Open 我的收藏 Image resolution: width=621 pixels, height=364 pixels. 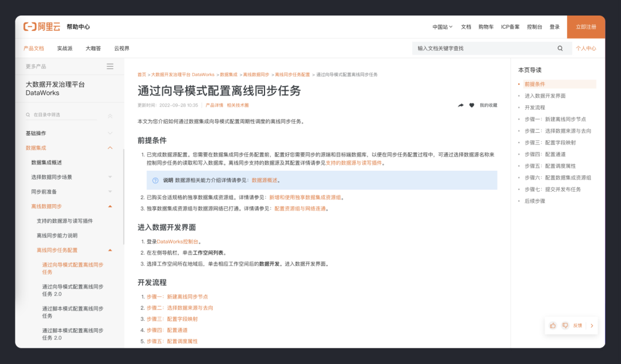pyautogui.click(x=488, y=105)
